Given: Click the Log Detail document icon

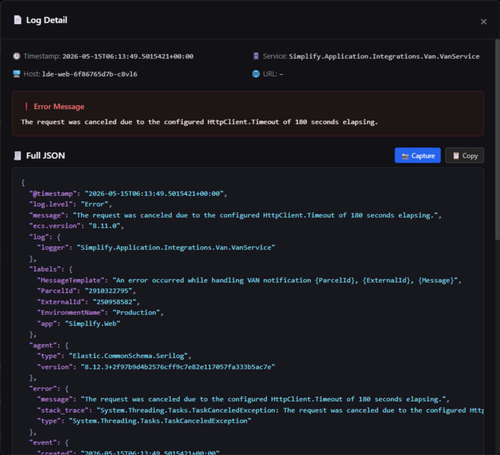Looking at the screenshot, I should pyautogui.click(x=17, y=20).
